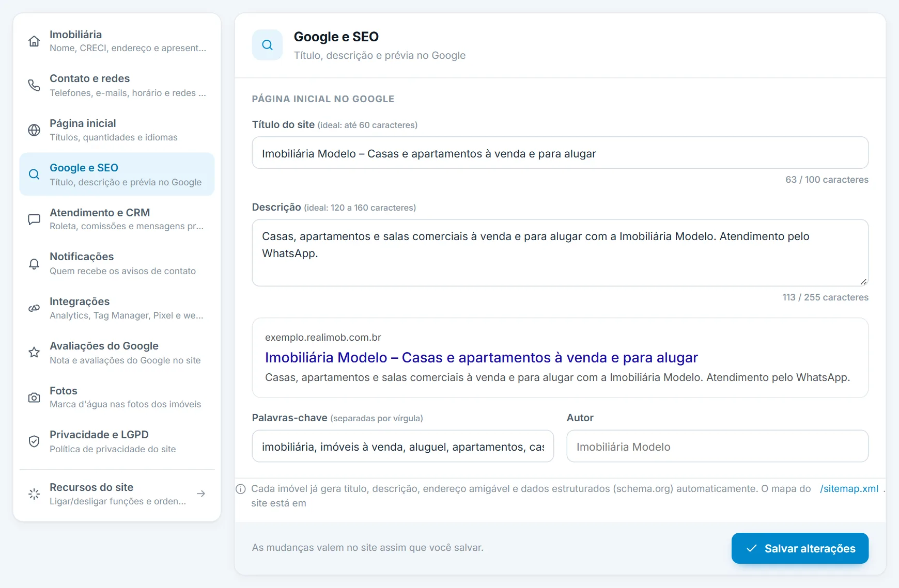
Task: Click the bell icon for Notificações
Action: [x=34, y=264]
